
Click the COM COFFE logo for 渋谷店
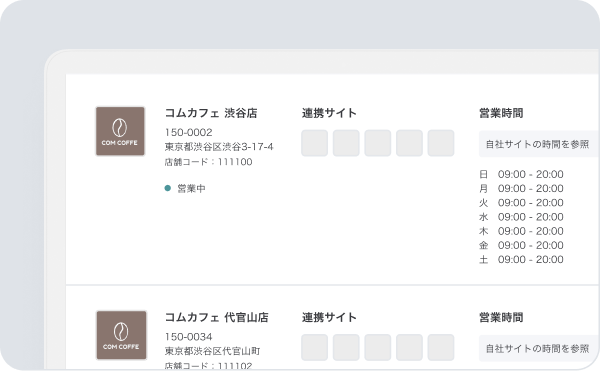120,131
